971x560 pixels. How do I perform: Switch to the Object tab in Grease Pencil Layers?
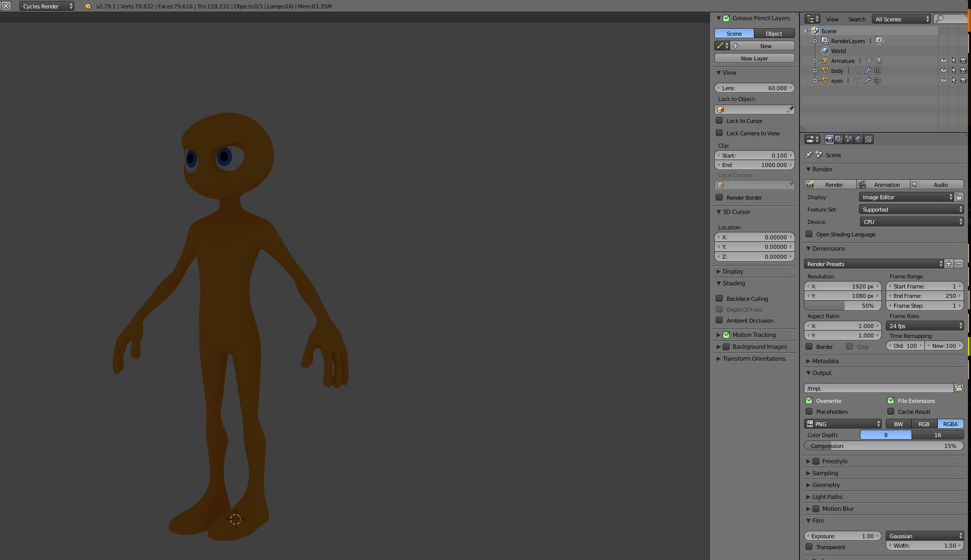pos(774,33)
